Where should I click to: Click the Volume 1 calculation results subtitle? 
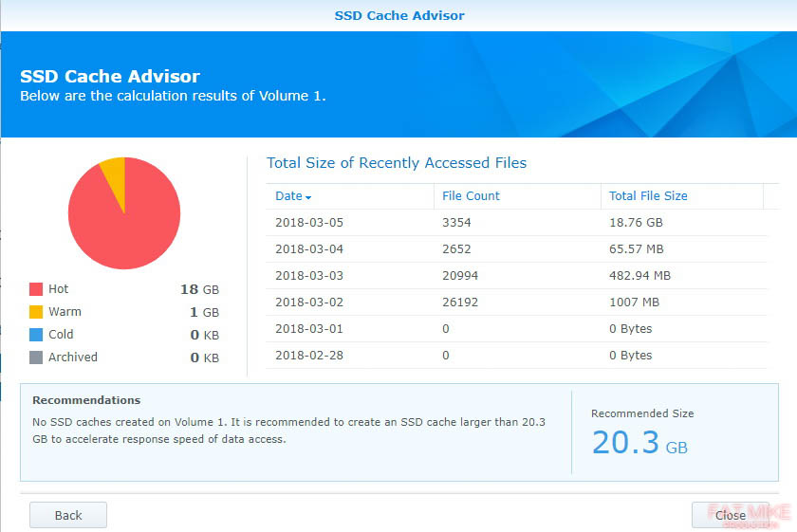click(x=173, y=96)
